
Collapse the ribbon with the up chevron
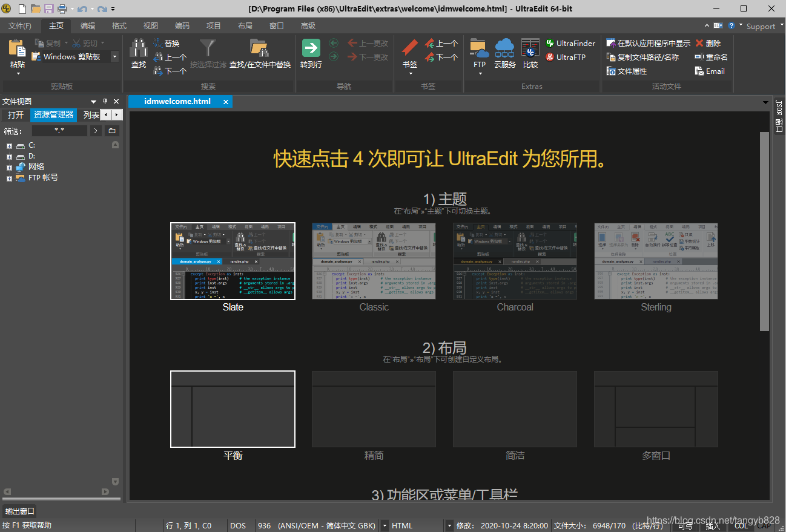click(x=707, y=25)
